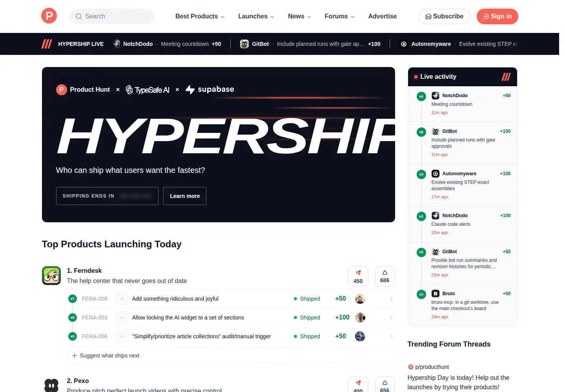Expand FERA-006 row with right chevron
Screen dimensions: 565x392
click(392, 336)
